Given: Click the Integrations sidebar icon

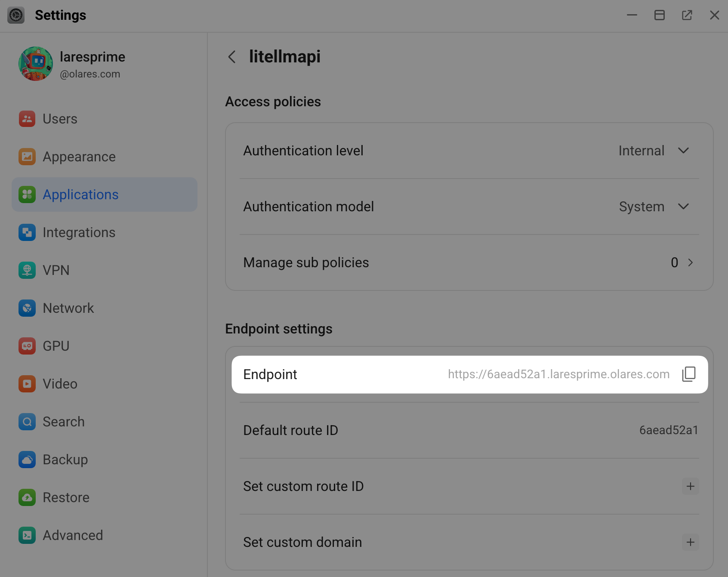Looking at the screenshot, I should tap(27, 232).
